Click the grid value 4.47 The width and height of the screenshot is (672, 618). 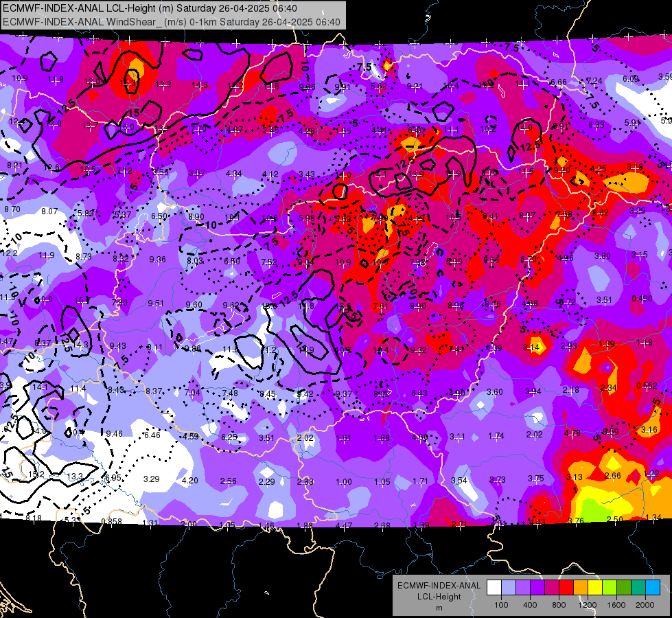tap(344, 525)
